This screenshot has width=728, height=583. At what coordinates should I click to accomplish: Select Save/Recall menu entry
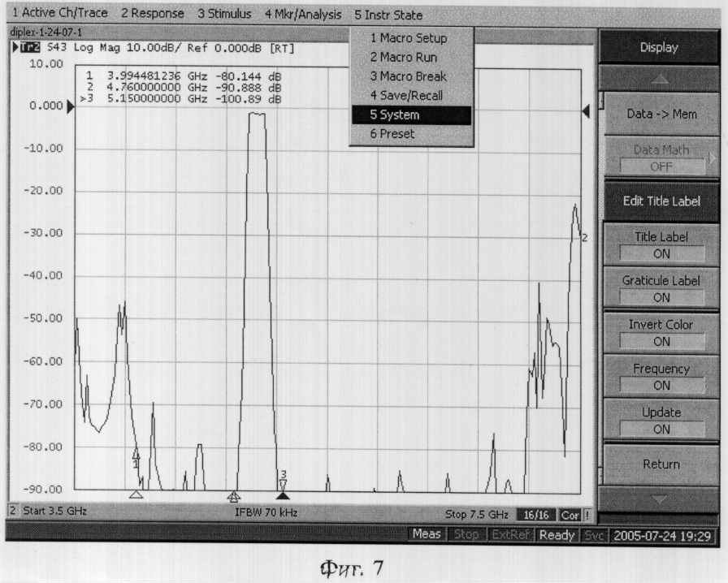coord(410,96)
